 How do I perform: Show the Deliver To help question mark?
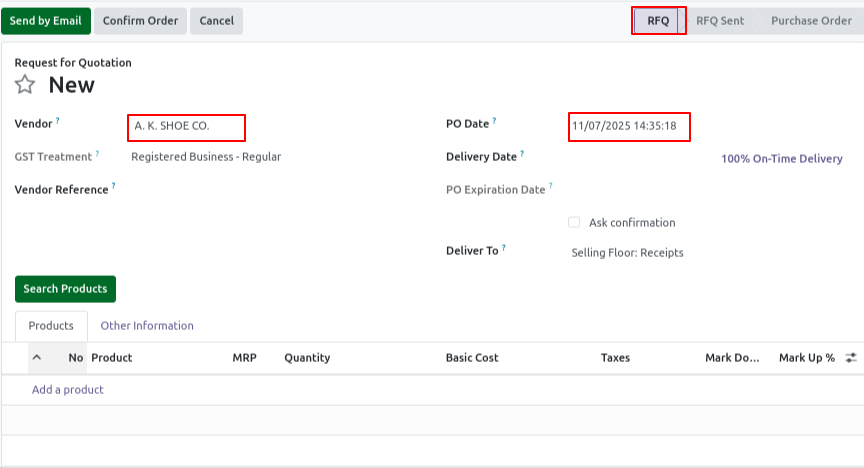504,248
